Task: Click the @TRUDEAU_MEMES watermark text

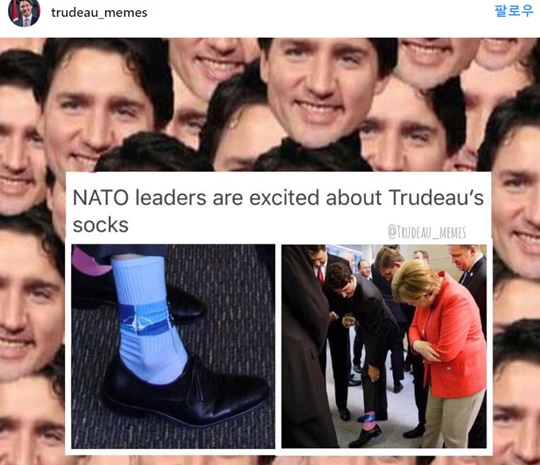Action: (427, 232)
